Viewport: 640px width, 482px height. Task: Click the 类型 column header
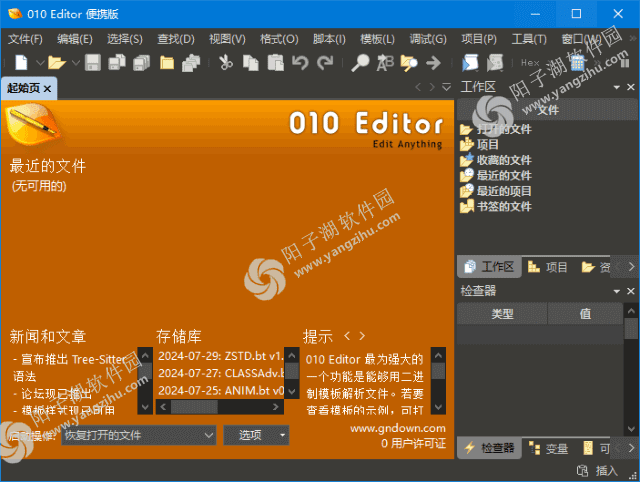[502, 313]
